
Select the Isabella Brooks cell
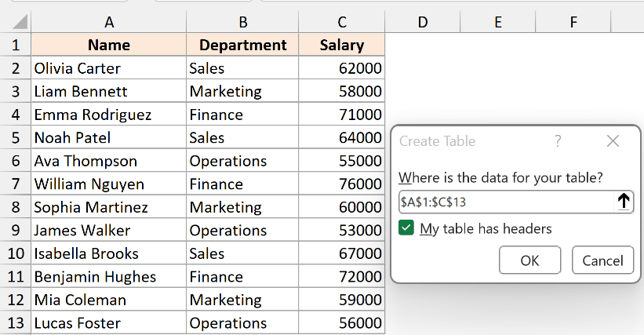[109, 253]
